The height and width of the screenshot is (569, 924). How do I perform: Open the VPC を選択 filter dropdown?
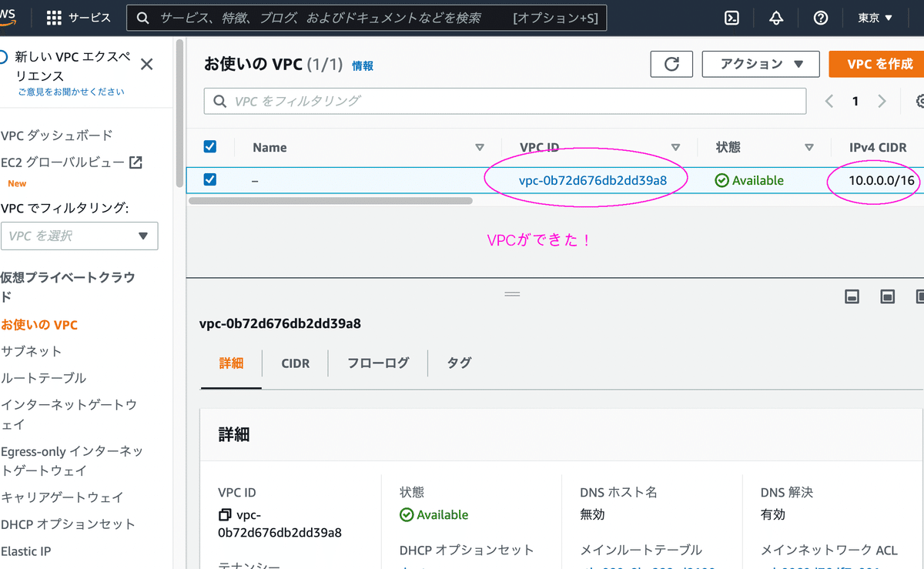(x=79, y=236)
